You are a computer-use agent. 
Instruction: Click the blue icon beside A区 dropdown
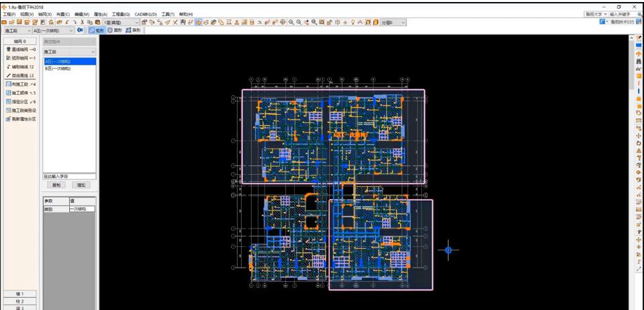pos(80,30)
